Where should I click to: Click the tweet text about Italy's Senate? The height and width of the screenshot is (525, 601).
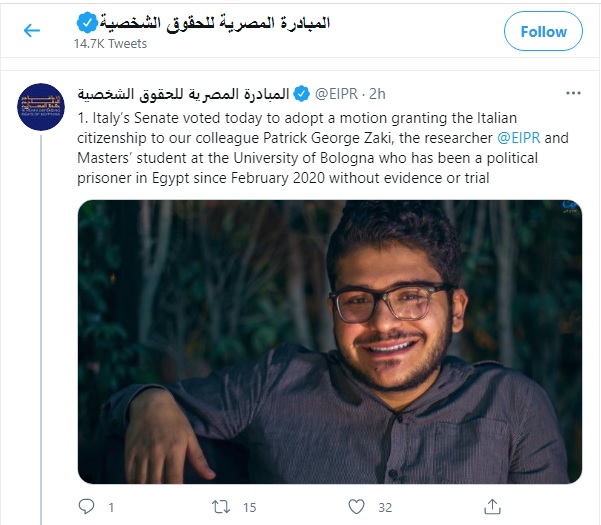click(323, 148)
